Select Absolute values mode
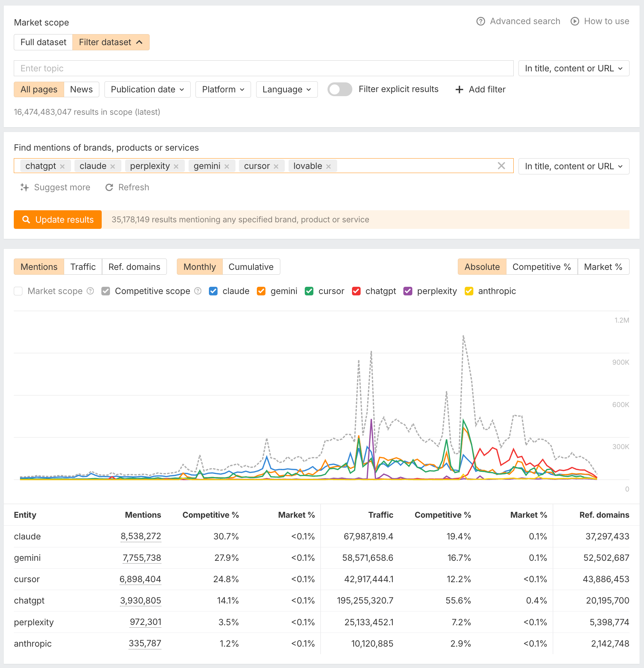644x668 pixels. click(x=482, y=267)
